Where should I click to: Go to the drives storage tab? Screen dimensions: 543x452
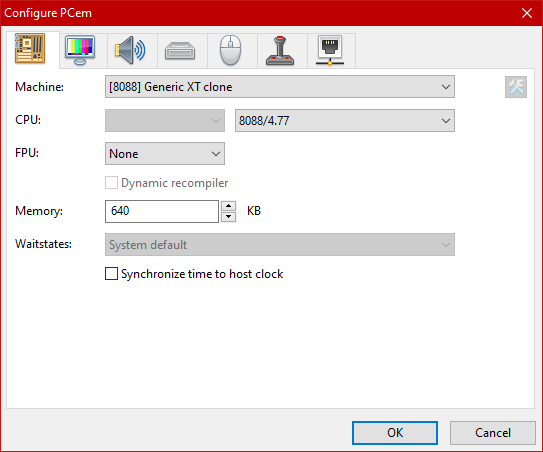[180, 50]
